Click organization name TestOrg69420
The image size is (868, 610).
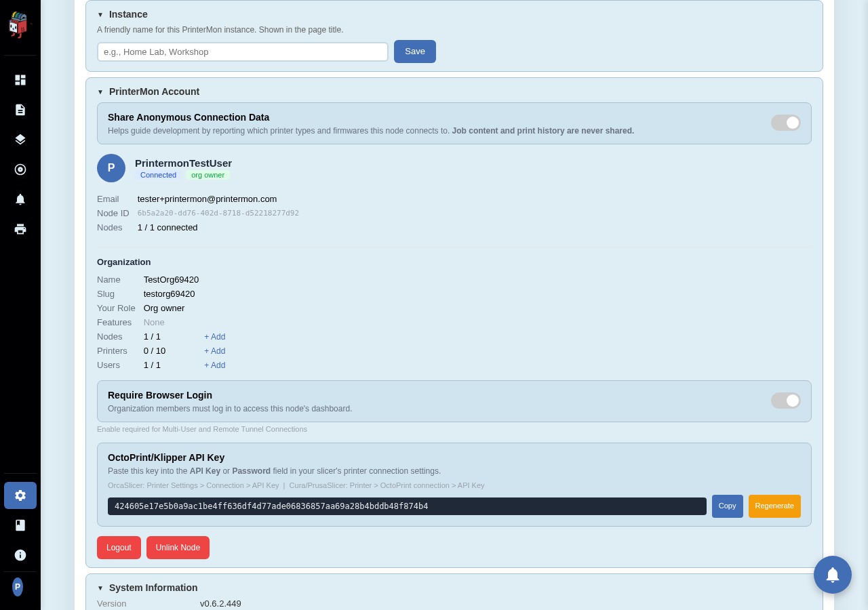171,280
